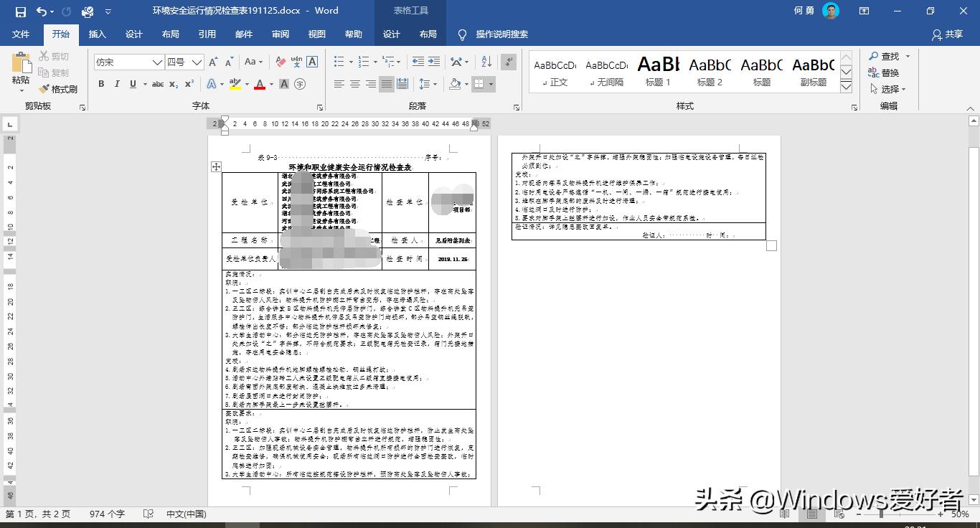
Task: Apply bold formatting with the B icon
Action: 101,84
